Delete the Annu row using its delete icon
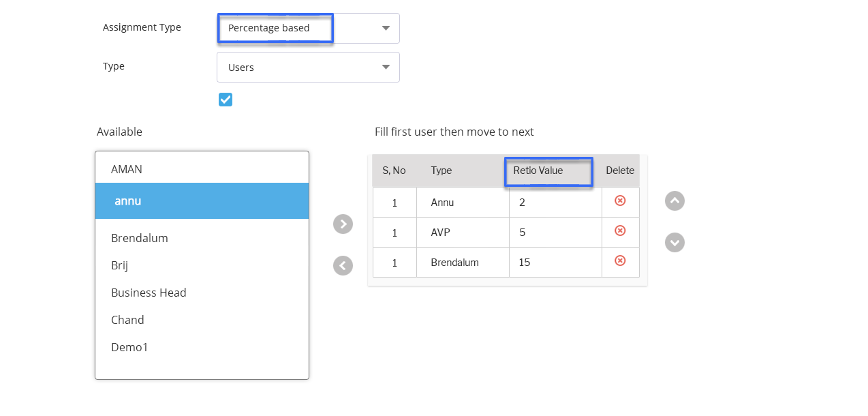This screenshot has height=416, width=868. pos(619,201)
